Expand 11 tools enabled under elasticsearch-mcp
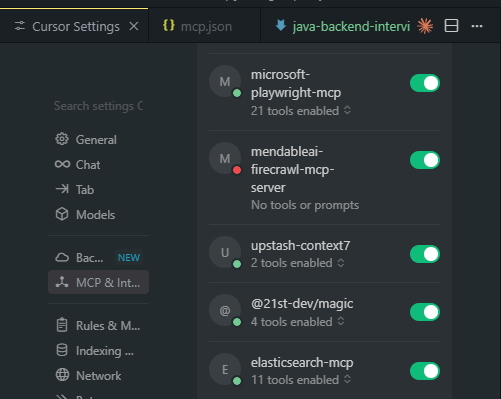Screen dimensions: 501x399 [x=301, y=380]
